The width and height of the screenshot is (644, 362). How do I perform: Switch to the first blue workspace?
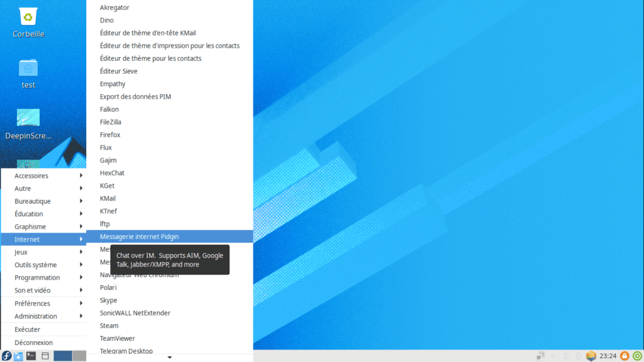coord(63,356)
